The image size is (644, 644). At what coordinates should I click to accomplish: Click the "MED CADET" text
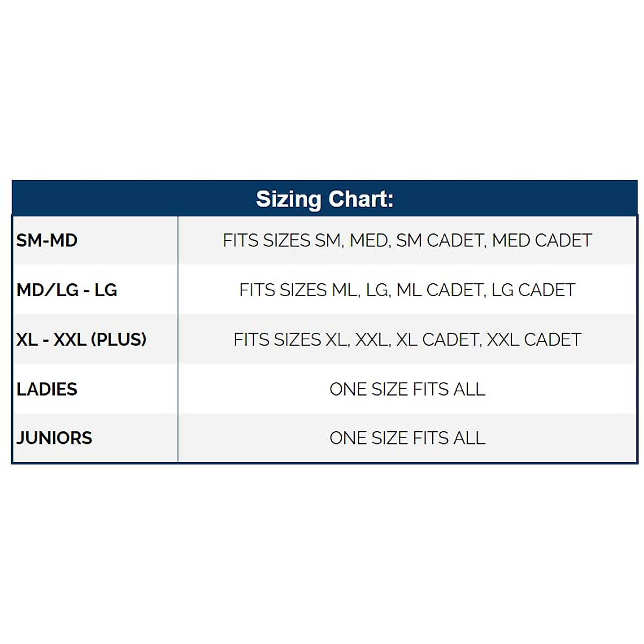[x=541, y=240]
